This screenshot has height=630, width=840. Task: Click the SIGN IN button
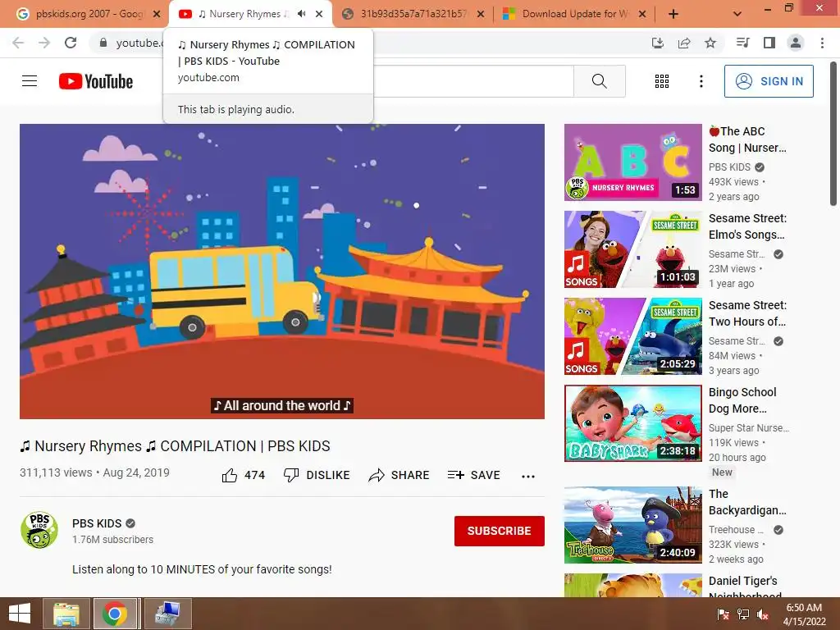coord(769,81)
